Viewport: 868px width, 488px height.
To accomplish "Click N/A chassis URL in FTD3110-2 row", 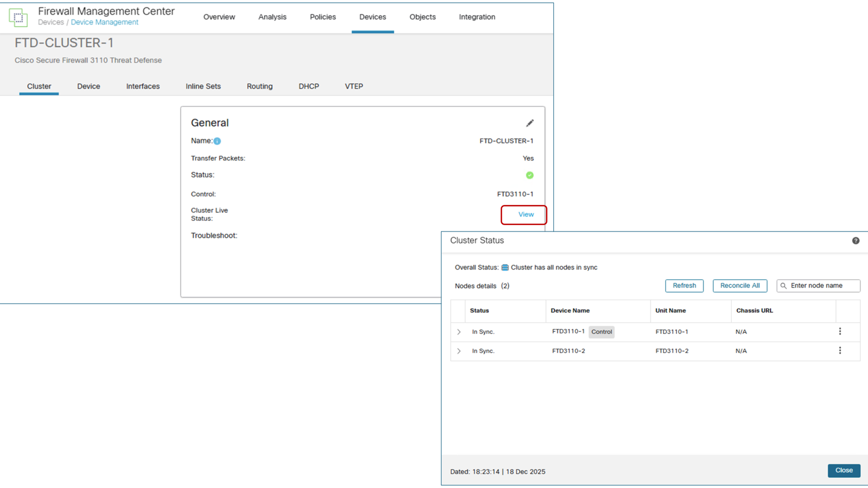I will (x=741, y=351).
